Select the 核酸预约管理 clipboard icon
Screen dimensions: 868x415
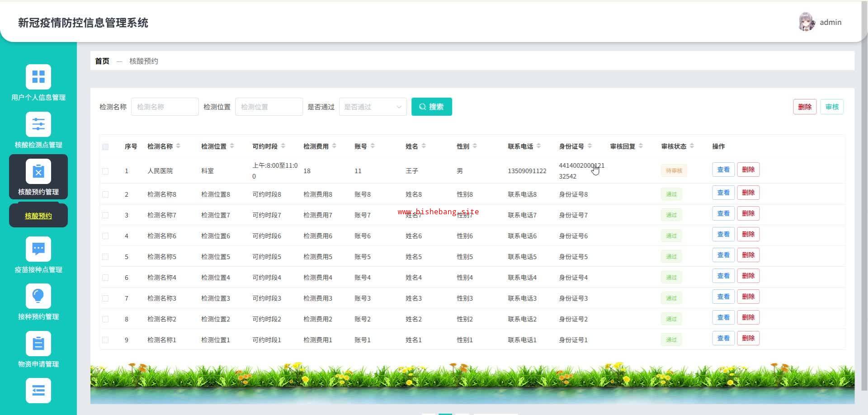tap(38, 172)
